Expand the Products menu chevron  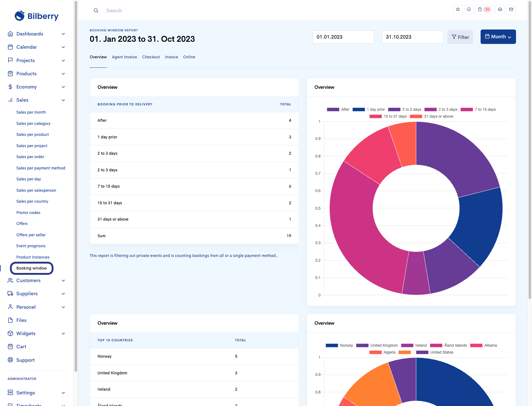(x=63, y=74)
